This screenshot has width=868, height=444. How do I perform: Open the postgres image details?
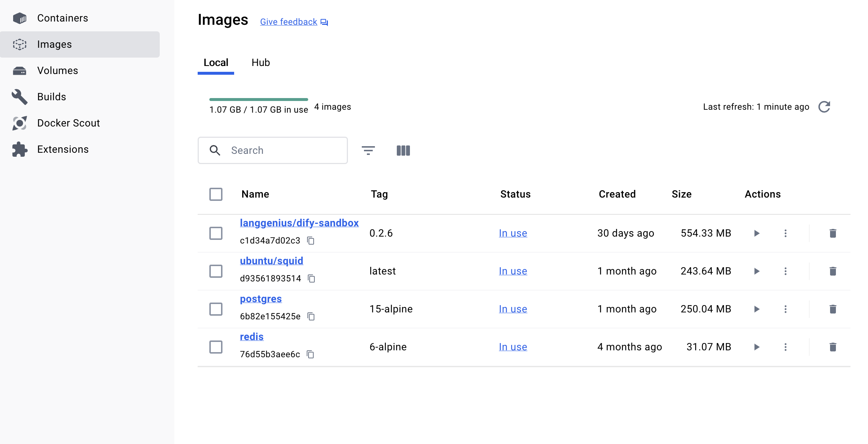261,299
